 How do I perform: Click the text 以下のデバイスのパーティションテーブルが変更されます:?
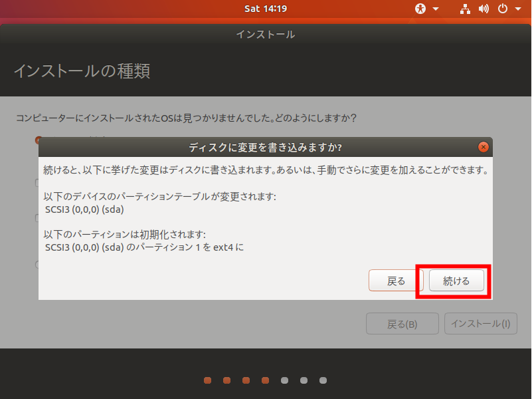tap(160, 197)
